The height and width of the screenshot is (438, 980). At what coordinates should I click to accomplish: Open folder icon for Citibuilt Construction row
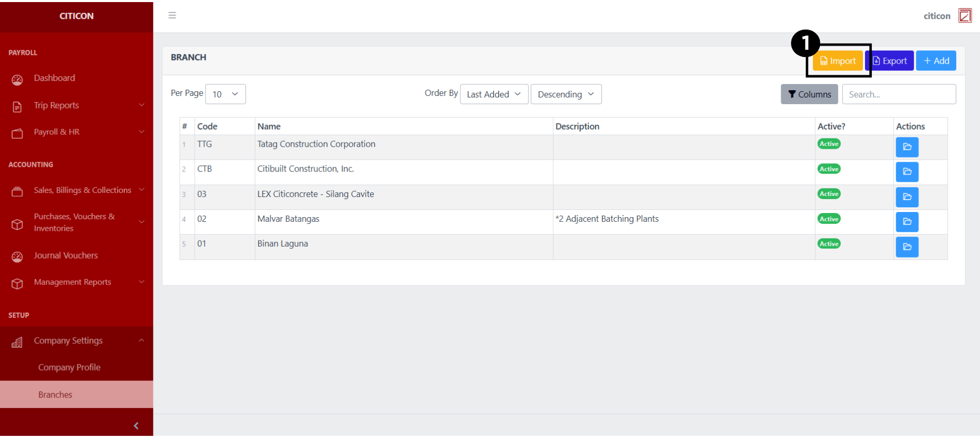click(906, 172)
